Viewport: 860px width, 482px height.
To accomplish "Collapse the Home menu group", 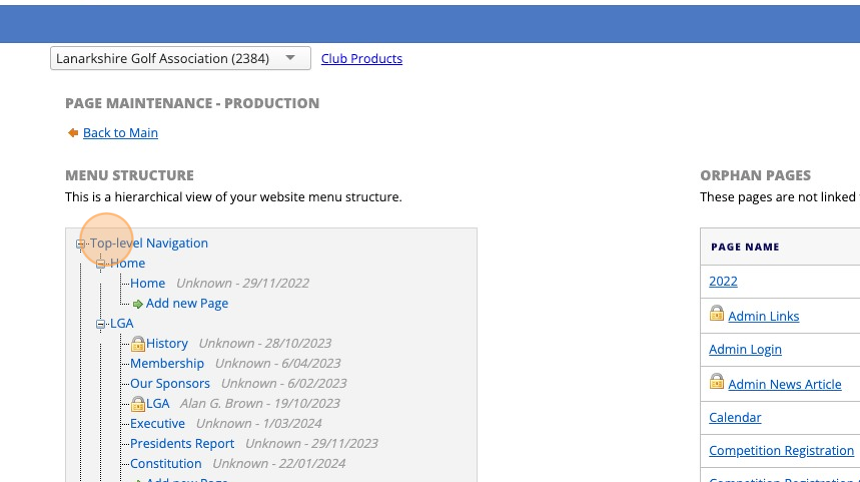I will tap(100, 264).
